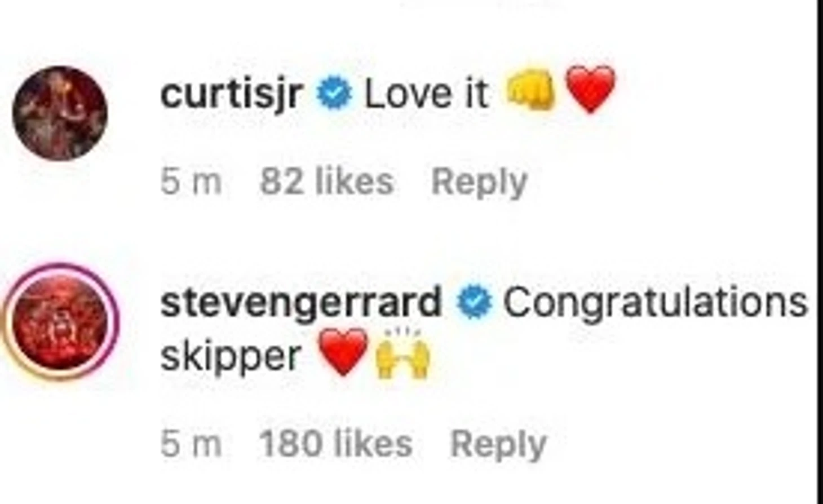Reply to curtisjr's "Love it" comment
This screenshot has height=504, width=823.
click(x=479, y=182)
